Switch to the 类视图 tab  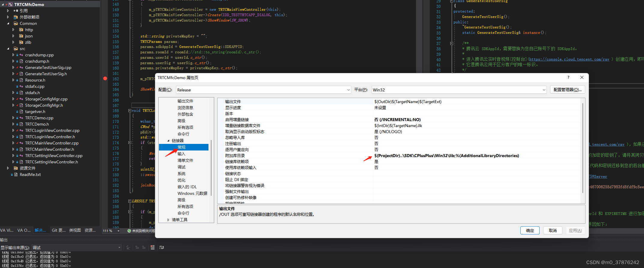75,230
